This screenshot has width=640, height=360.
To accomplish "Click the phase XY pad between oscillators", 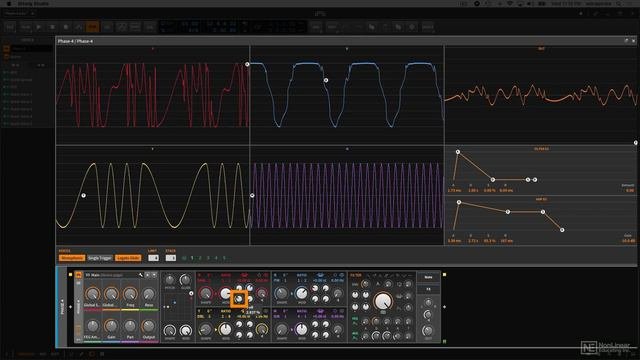I will coord(178,307).
